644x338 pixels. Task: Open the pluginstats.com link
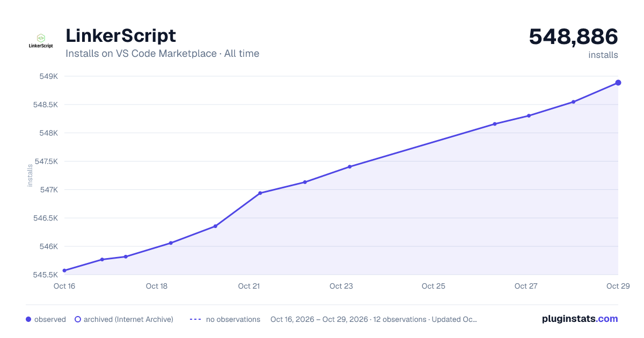click(x=580, y=319)
